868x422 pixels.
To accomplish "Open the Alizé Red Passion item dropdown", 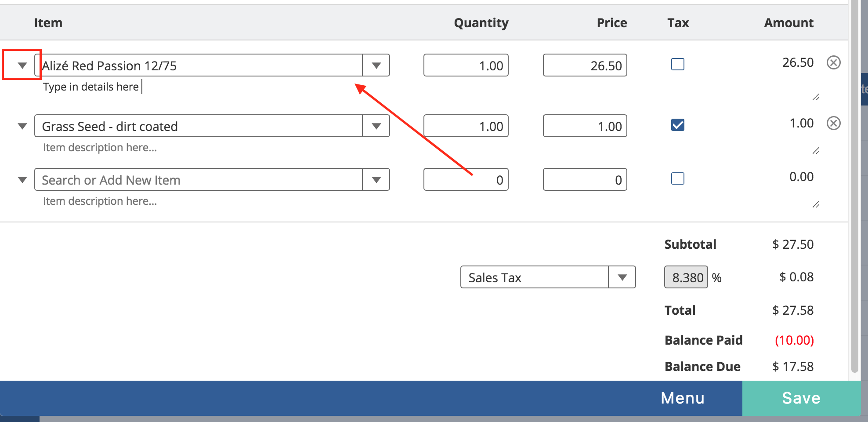I will (x=376, y=65).
